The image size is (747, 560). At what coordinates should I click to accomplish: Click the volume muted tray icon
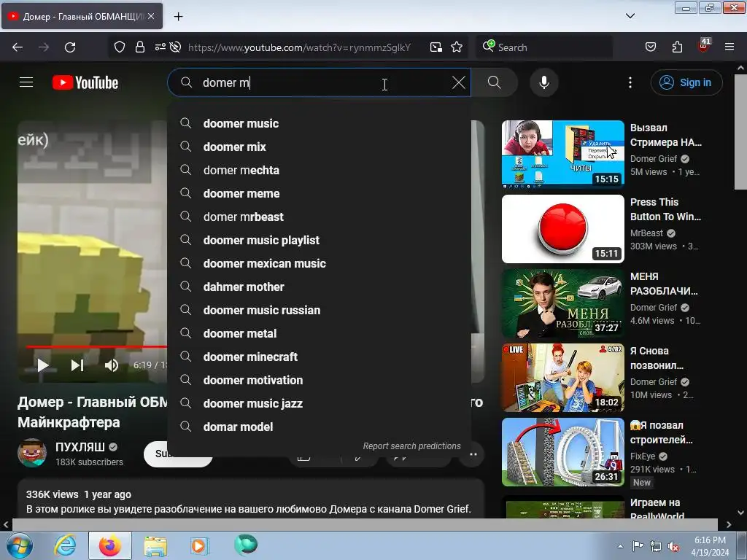coord(673,546)
